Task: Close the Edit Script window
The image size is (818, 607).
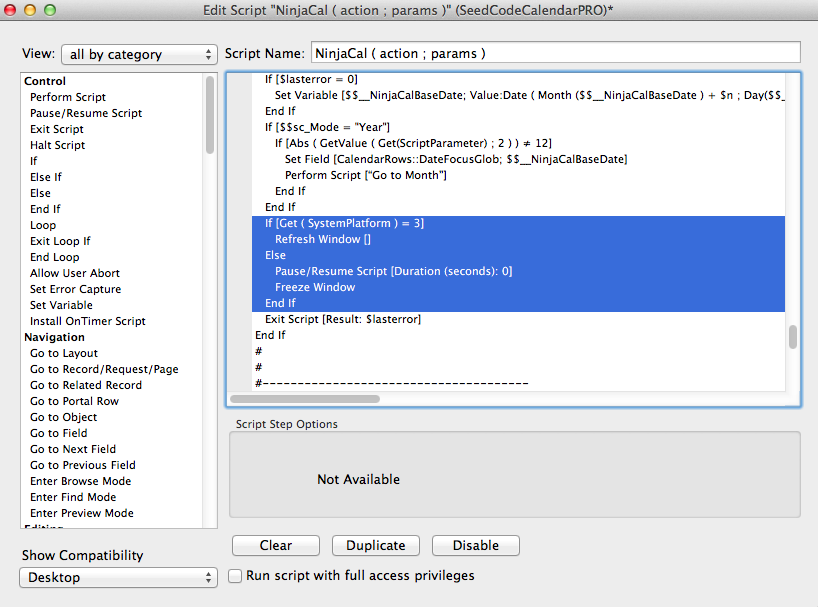Action: [x=10, y=10]
